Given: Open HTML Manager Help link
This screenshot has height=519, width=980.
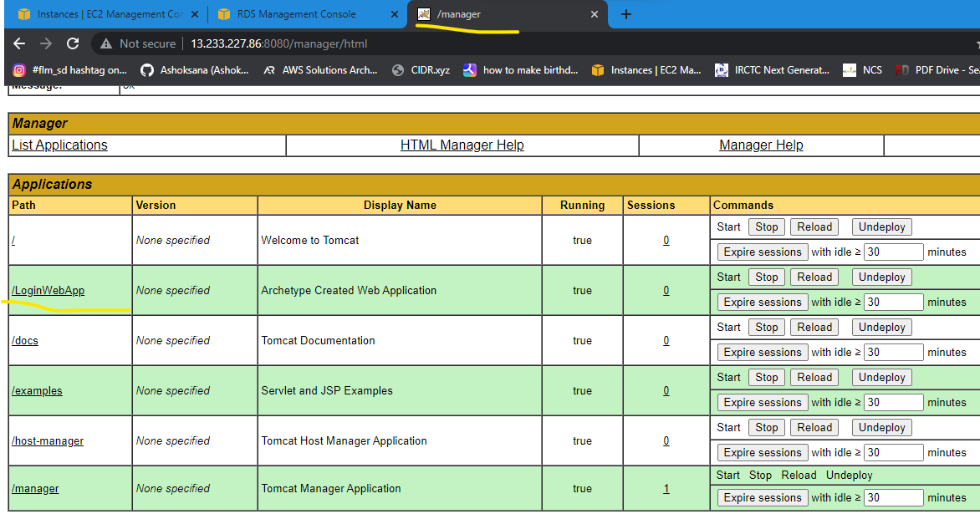Looking at the screenshot, I should tap(462, 145).
